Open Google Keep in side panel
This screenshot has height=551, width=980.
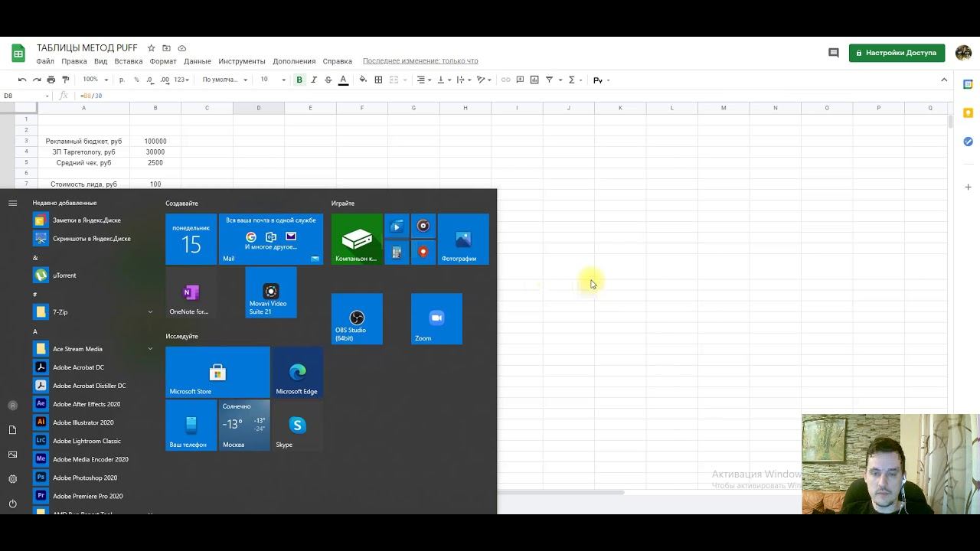pyautogui.click(x=968, y=112)
